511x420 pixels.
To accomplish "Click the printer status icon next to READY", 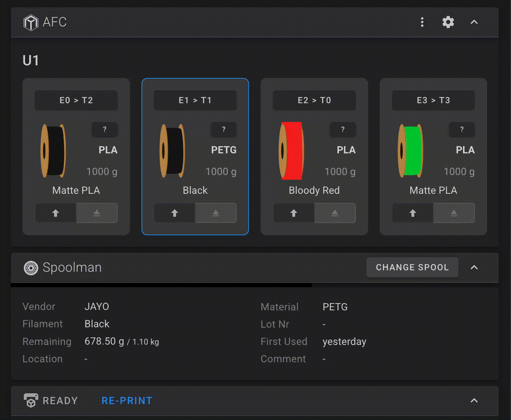I will pos(31,401).
